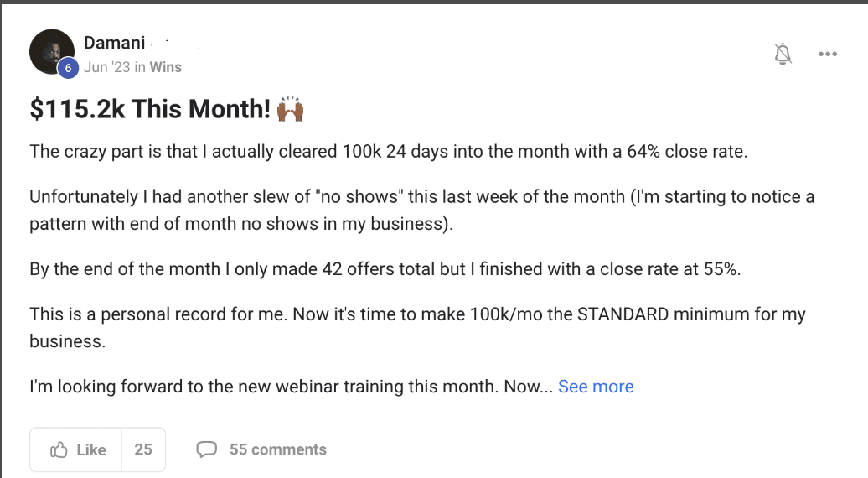The image size is (868, 478).
Task: Expand the post with See more
Action: 596,386
